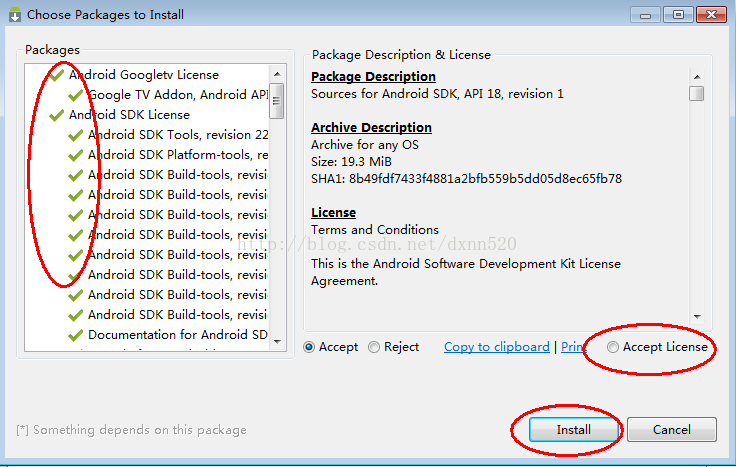
Task: Select Android SDK Tools, revision 22 row
Action: 178,135
